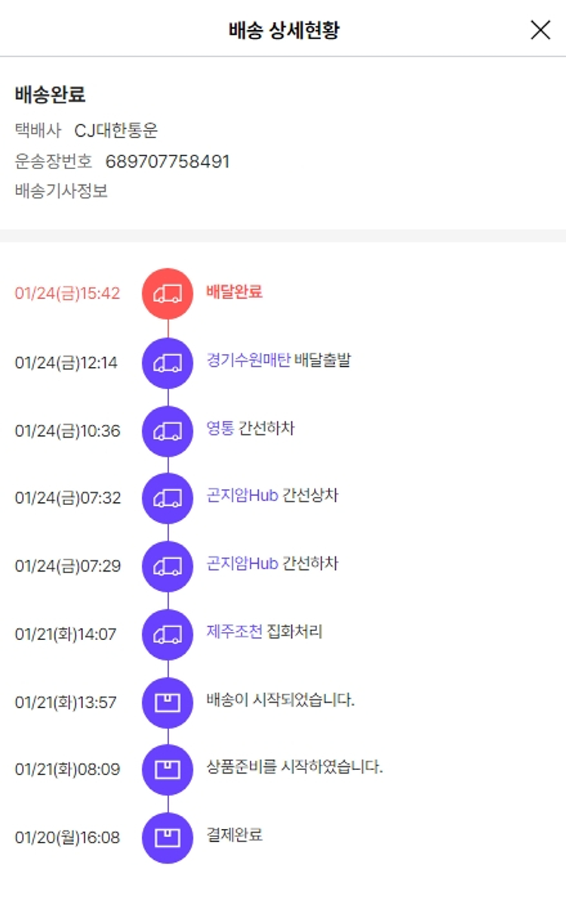This screenshot has height=924, width=566.
Task: Close the 배송 상세현황 dialog
Action: (x=540, y=29)
